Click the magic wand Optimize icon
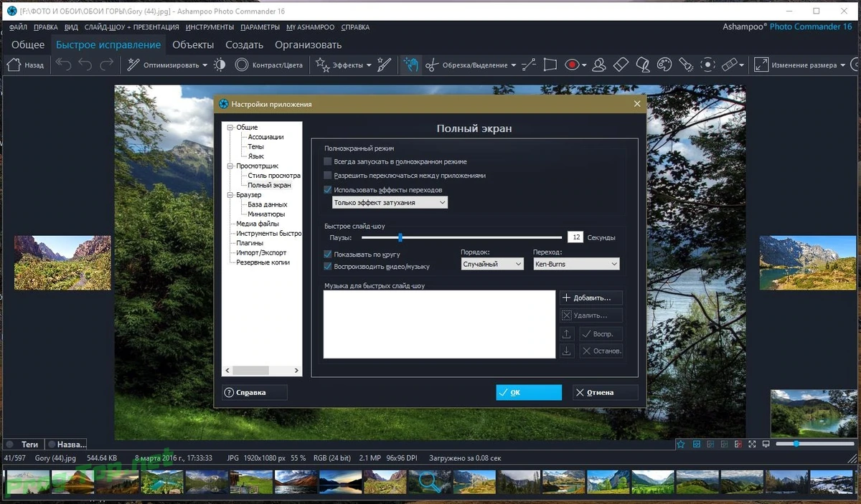The height and width of the screenshot is (504, 861). (x=133, y=65)
